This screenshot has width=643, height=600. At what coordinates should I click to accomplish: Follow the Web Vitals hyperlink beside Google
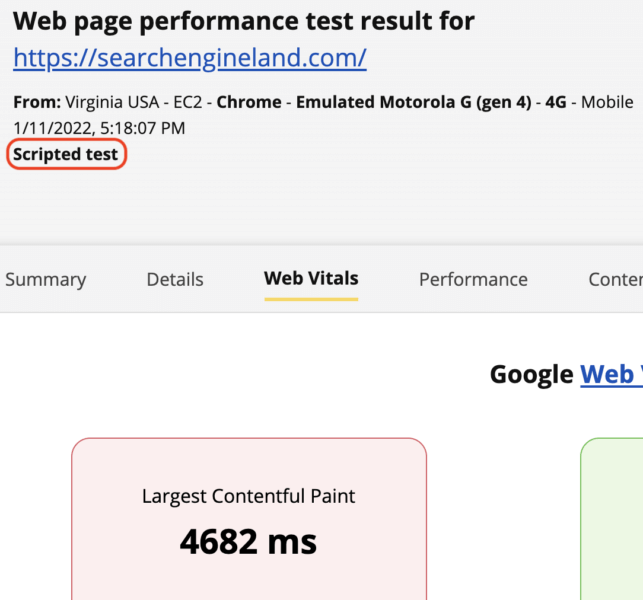point(610,374)
